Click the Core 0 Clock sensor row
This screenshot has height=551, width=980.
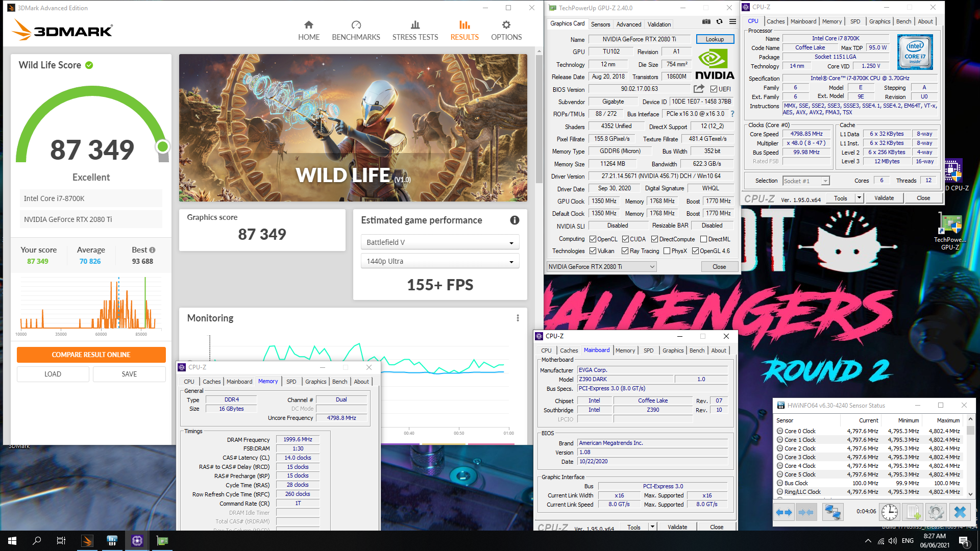(868, 431)
